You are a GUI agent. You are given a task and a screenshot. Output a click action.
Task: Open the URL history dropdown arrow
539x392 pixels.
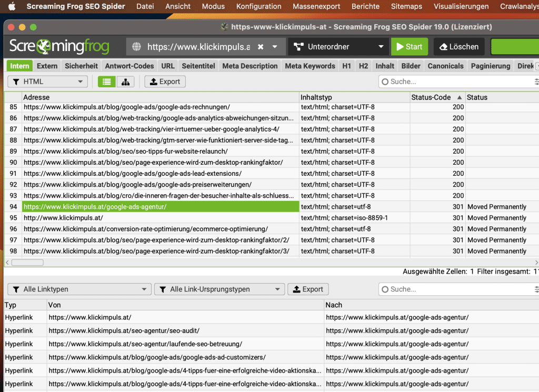click(x=275, y=47)
